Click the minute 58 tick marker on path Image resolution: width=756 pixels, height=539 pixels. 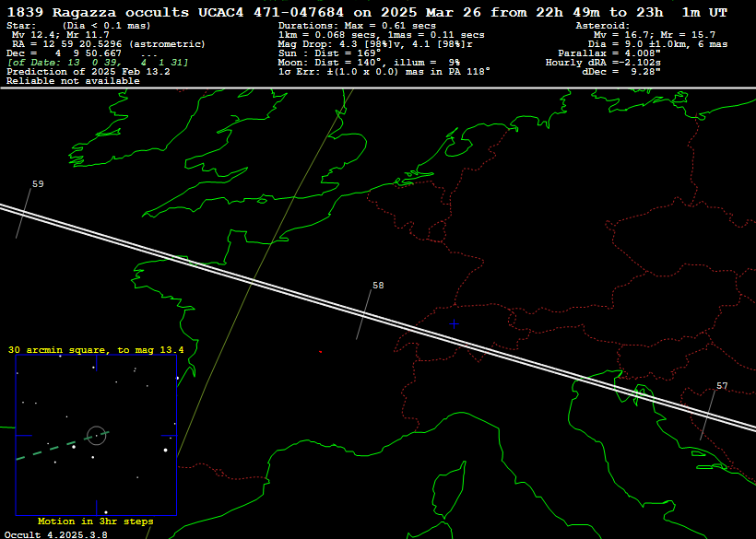pyautogui.click(x=363, y=314)
